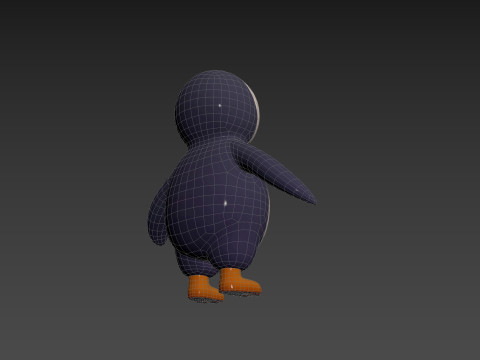Select the penguin's round head mesh
Screen dimensions: 480x360
coord(217,108)
